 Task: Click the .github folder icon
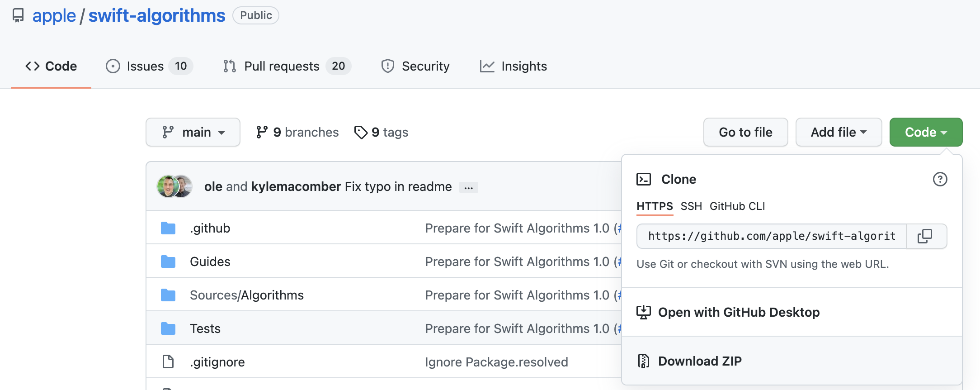(x=168, y=228)
